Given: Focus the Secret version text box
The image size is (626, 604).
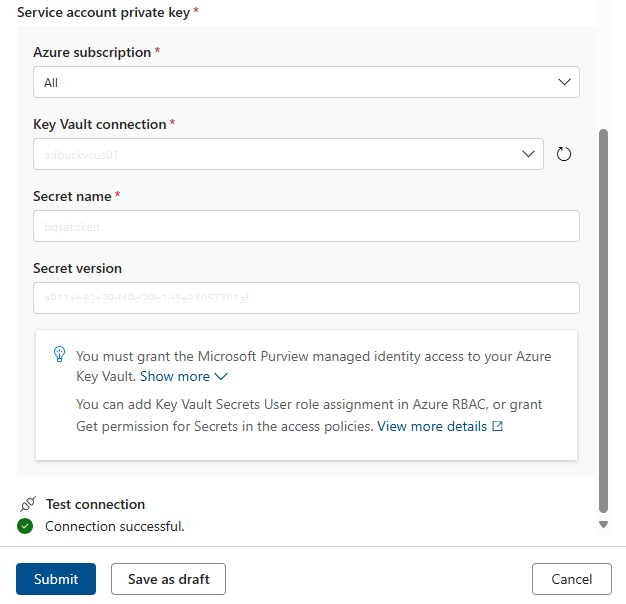Looking at the screenshot, I should pos(306,298).
